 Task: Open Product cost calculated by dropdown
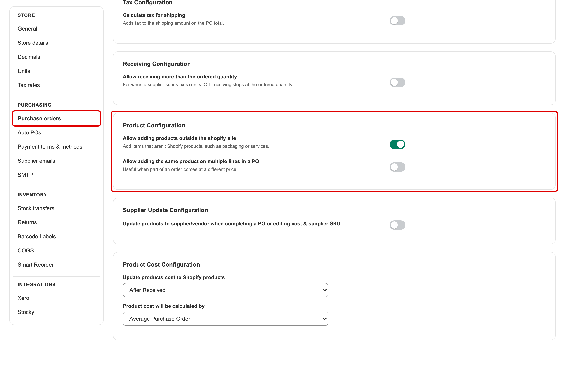tap(225, 318)
